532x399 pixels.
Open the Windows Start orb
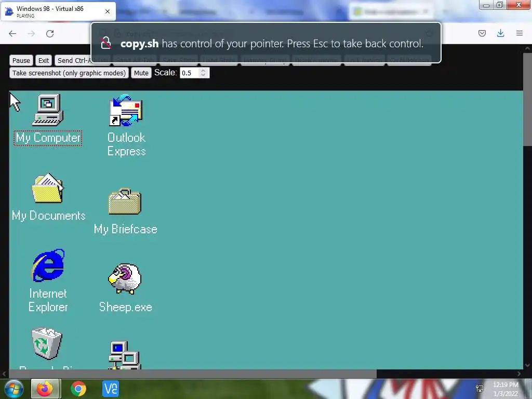[14, 389]
